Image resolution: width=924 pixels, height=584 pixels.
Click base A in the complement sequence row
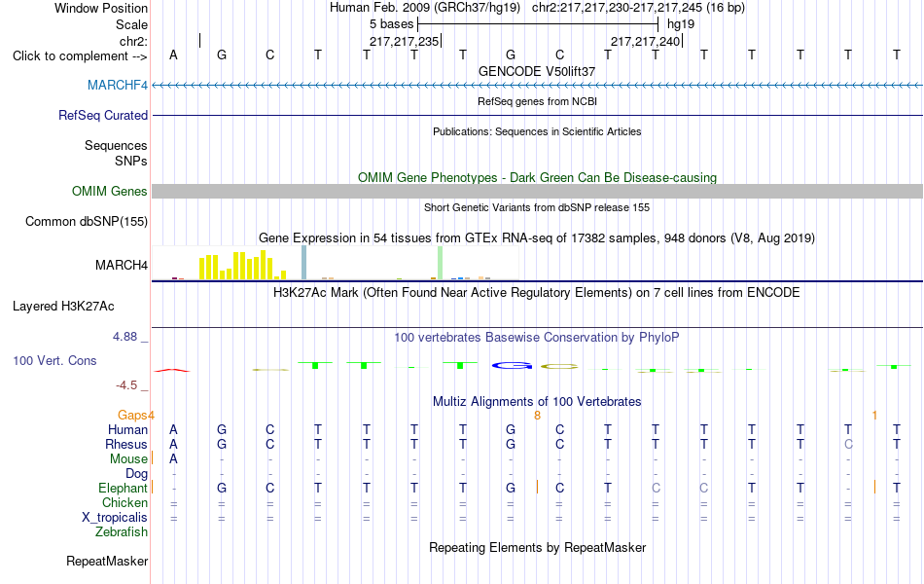173,55
